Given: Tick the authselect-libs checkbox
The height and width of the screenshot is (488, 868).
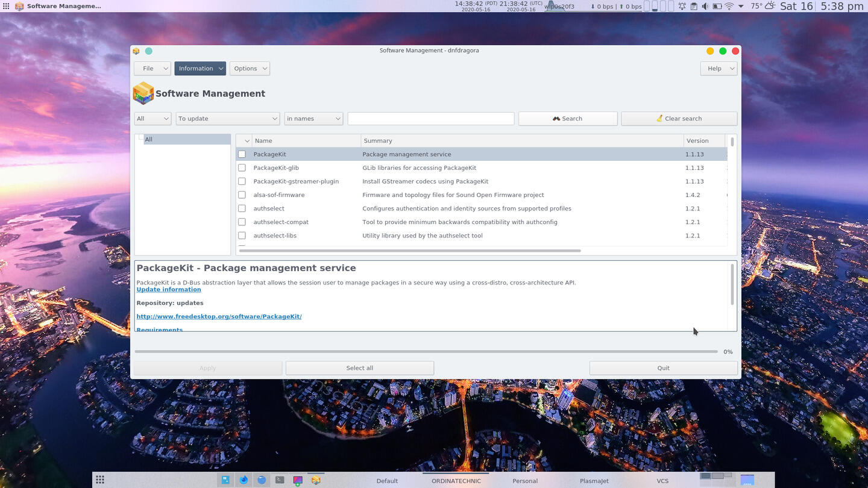Looking at the screenshot, I should pyautogui.click(x=242, y=236).
